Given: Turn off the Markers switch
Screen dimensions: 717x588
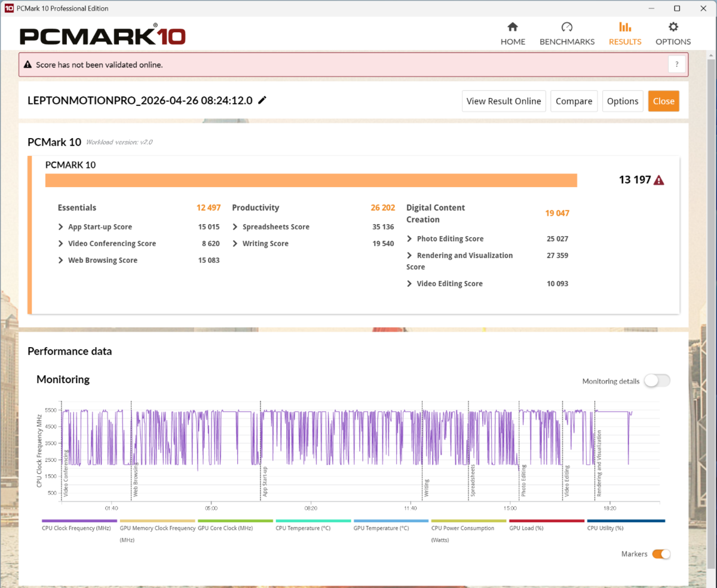Looking at the screenshot, I should (661, 554).
